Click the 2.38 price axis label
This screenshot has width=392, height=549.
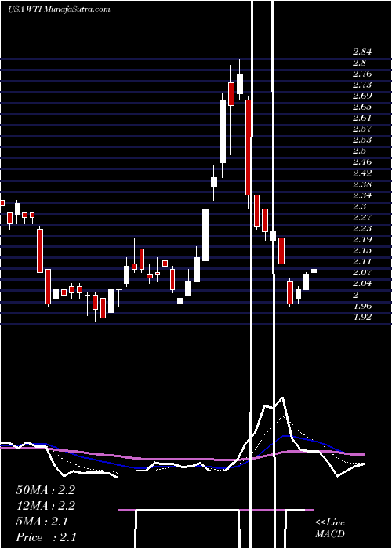(x=362, y=184)
